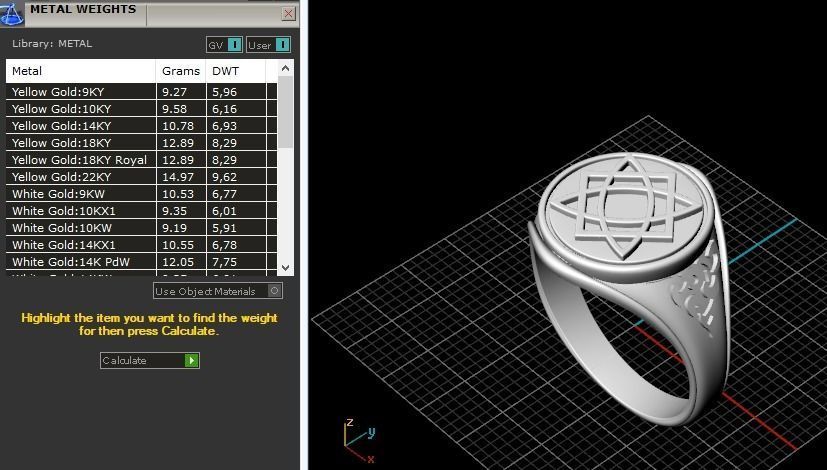This screenshot has width=827, height=470.
Task: Click grams value 14.97
Action: pyautogui.click(x=178, y=177)
